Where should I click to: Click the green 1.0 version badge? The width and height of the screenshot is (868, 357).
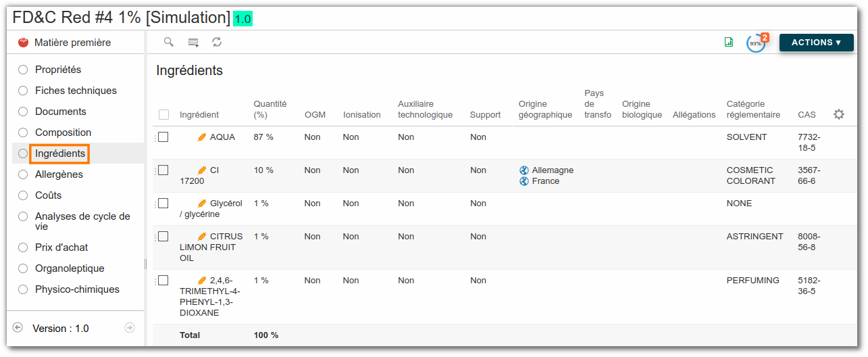[x=242, y=19]
